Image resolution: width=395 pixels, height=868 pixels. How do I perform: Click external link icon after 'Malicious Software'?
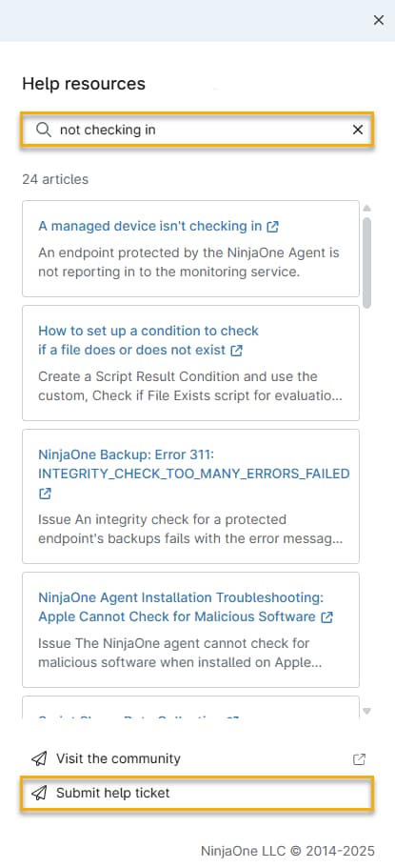point(327,616)
